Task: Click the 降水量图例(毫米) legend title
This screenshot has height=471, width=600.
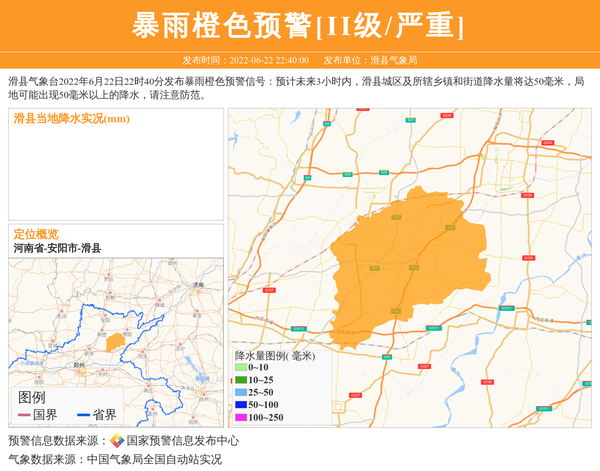Action: tap(274, 356)
